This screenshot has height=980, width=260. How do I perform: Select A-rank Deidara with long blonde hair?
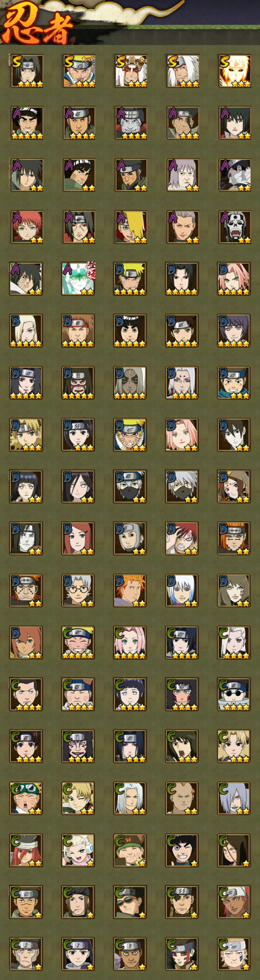click(130, 227)
